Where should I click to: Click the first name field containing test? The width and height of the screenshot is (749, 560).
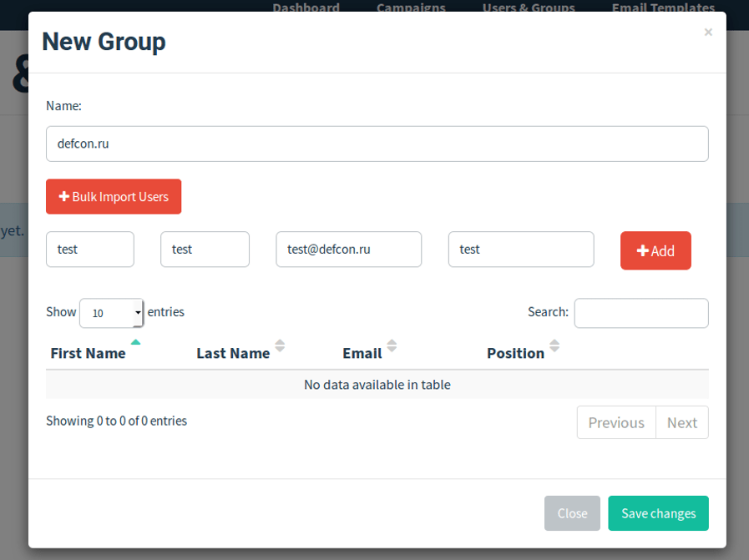(x=90, y=250)
